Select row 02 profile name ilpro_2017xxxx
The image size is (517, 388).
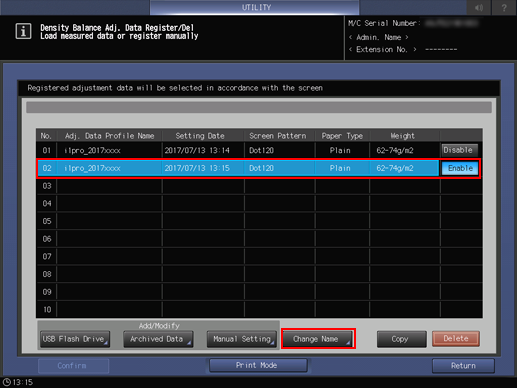point(92,168)
